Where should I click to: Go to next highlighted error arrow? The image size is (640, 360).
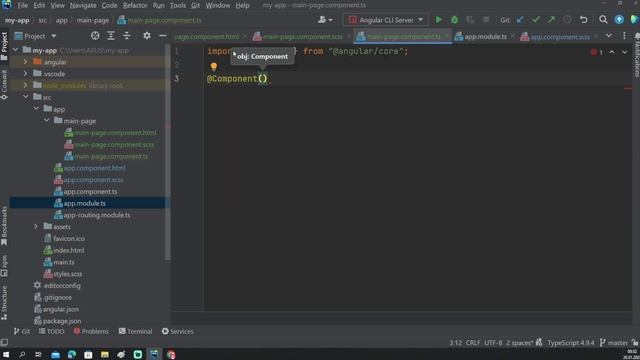(x=624, y=52)
